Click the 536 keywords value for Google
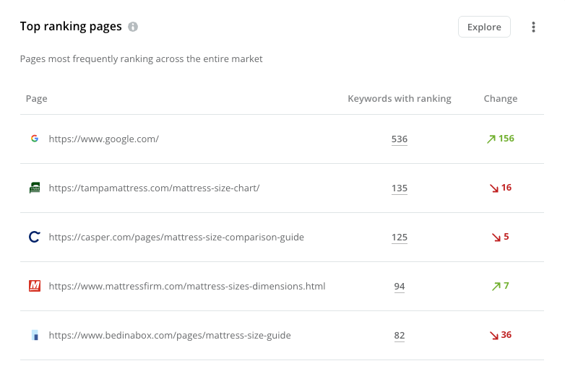Screen dimensions: 565x392 (400, 139)
